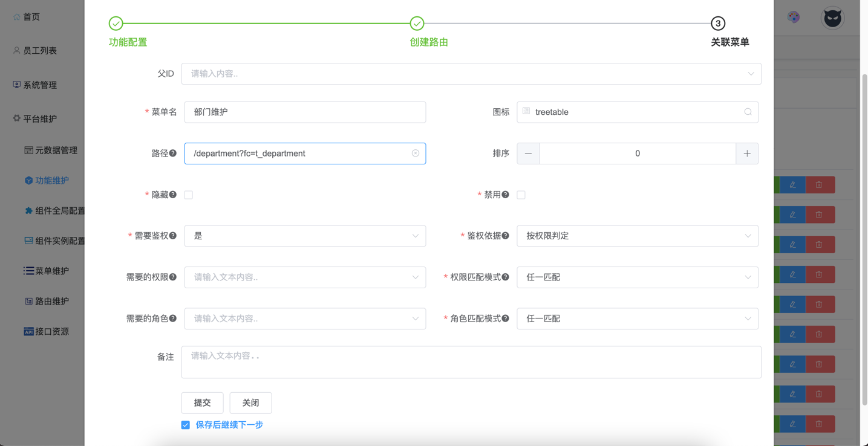Open the 权限匹配模式 dropdown
This screenshot has width=868, height=446.
pos(637,277)
